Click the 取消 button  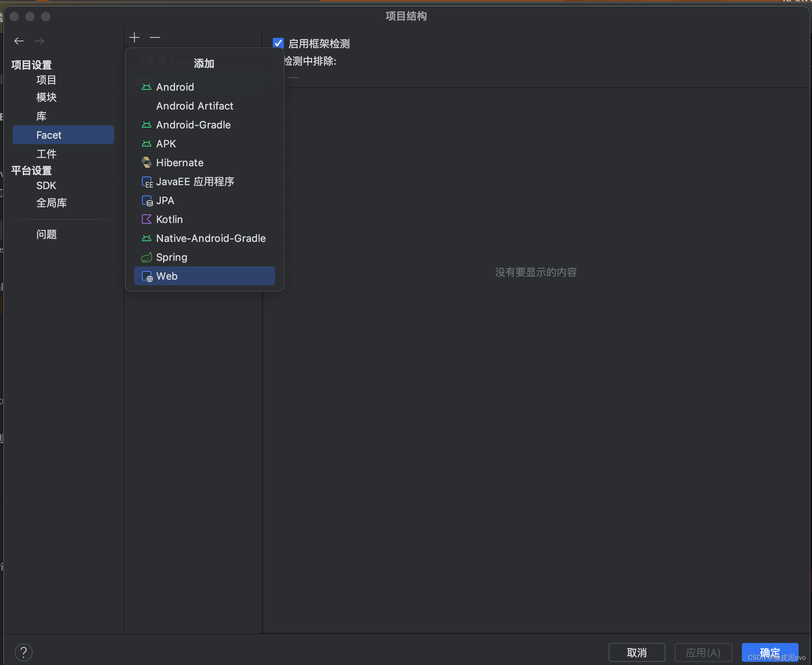637,653
